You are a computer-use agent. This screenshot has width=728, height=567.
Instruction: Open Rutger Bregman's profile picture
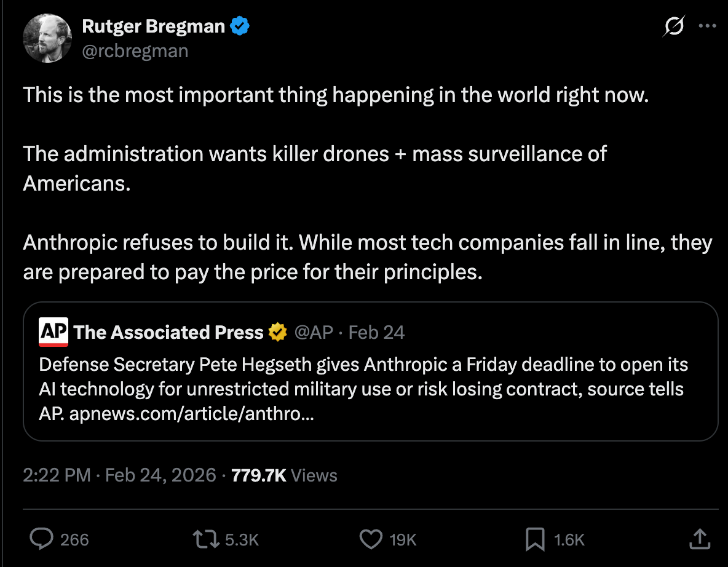pos(47,38)
